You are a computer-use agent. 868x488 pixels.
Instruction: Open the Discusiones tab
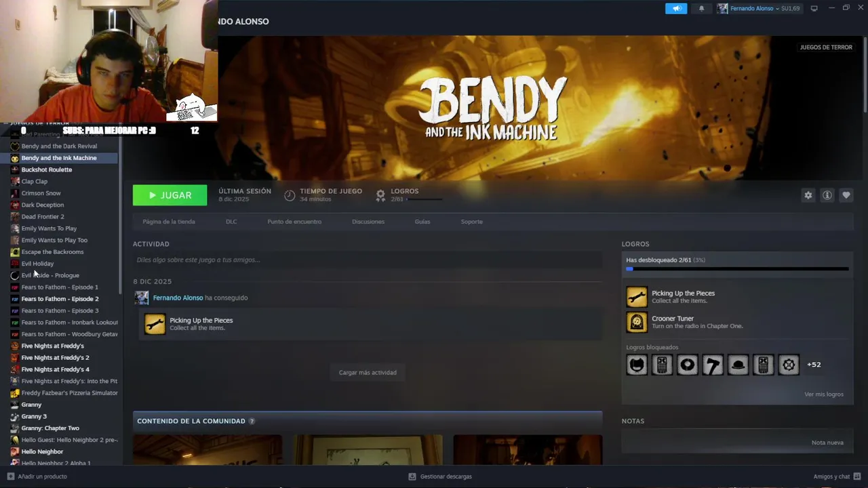368,222
